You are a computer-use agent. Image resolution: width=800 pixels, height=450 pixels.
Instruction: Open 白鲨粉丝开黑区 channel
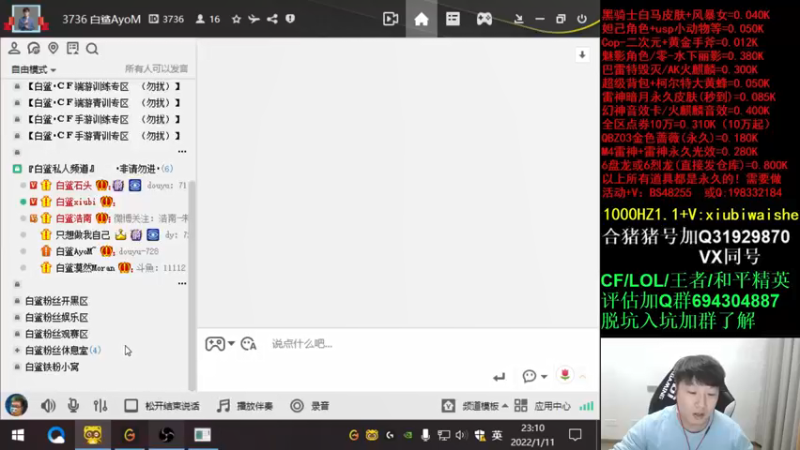(x=57, y=301)
